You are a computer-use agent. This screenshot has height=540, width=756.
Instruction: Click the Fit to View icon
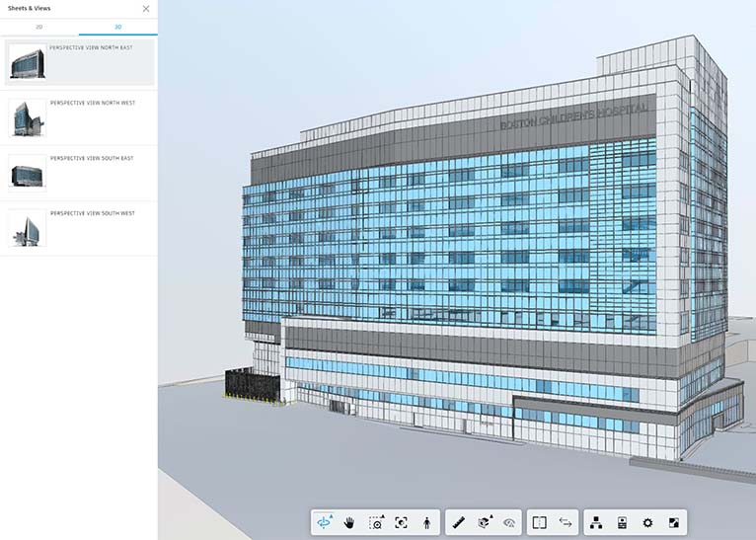pyautogui.click(x=402, y=522)
